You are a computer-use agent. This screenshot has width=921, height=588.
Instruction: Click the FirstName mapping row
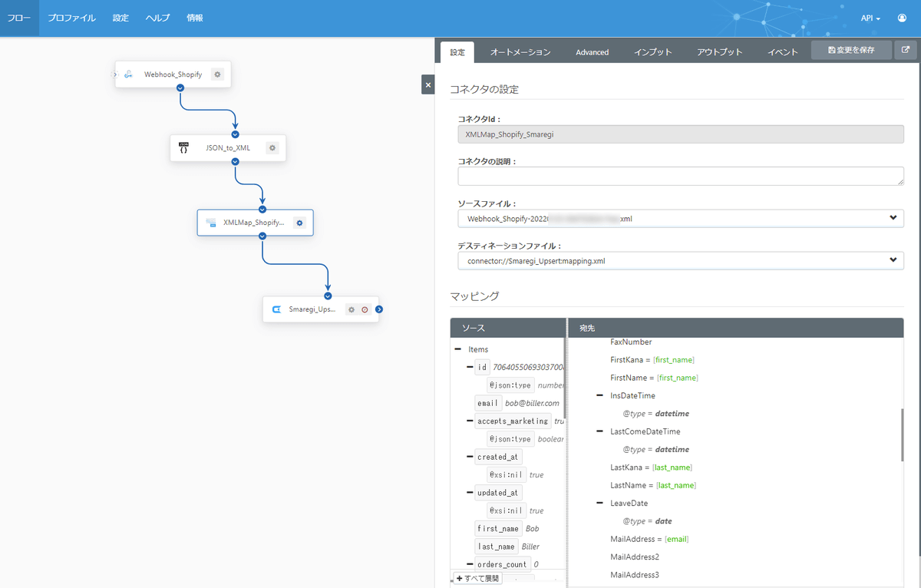pyautogui.click(x=654, y=378)
